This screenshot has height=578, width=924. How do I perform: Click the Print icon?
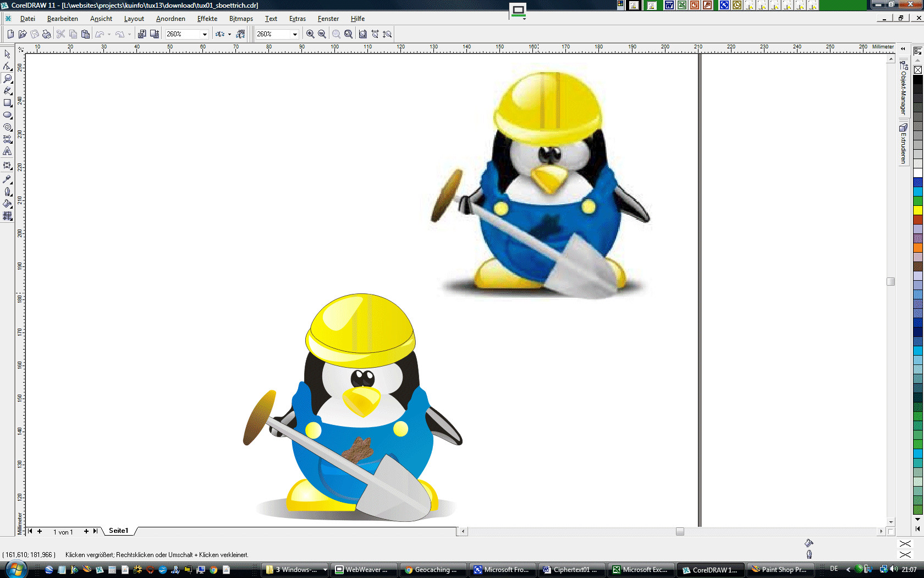(x=47, y=34)
